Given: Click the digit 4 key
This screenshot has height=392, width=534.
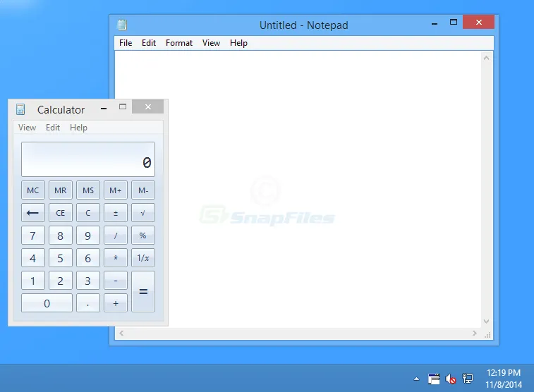Looking at the screenshot, I should pyautogui.click(x=33, y=258).
